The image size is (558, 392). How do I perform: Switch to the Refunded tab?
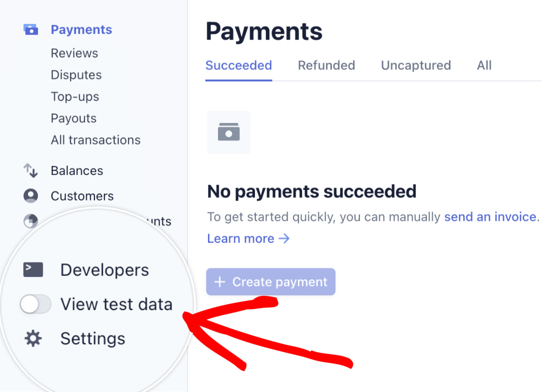click(x=326, y=65)
